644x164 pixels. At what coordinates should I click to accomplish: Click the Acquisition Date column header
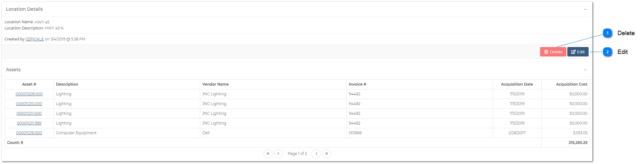point(517,84)
